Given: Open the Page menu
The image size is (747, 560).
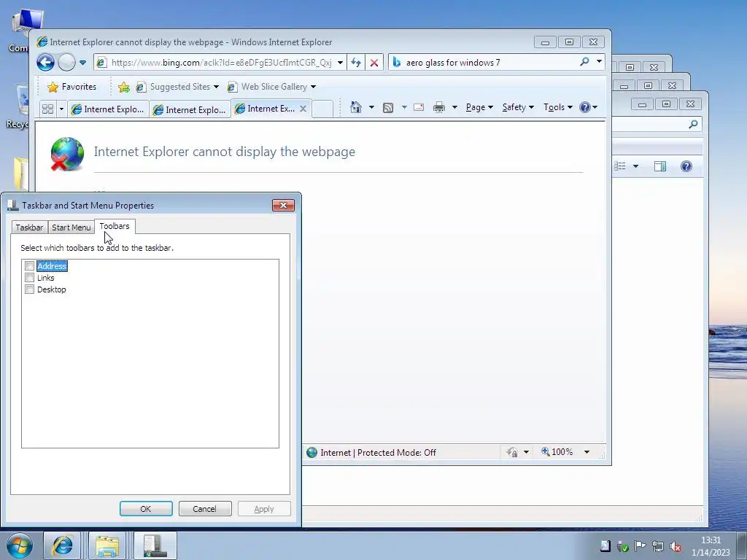Looking at the screenshot, I should (479, 107).
